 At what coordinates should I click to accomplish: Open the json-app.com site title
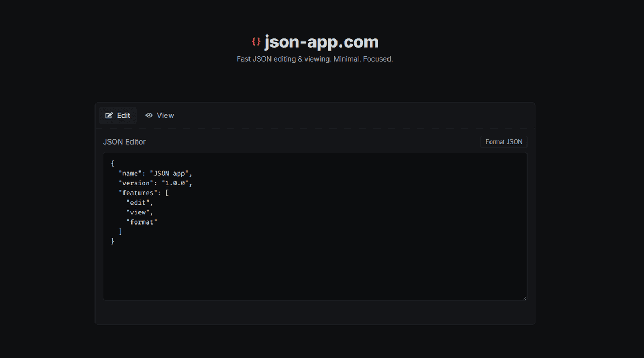coord(320,41)
